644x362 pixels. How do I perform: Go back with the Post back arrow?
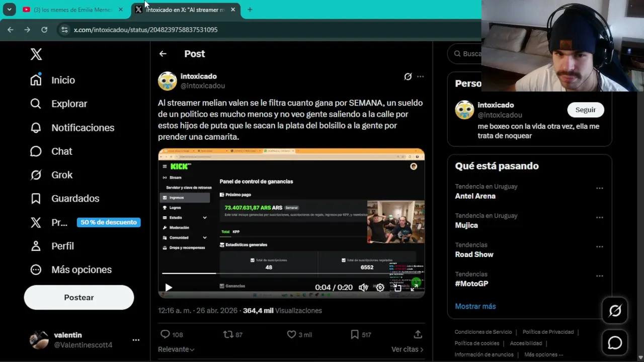tap(163, 54)
